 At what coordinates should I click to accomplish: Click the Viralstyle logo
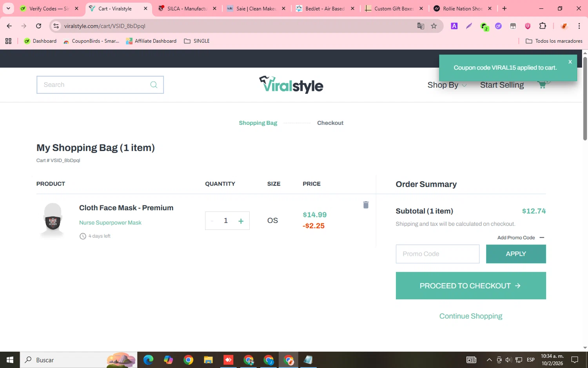coord(291,84)
